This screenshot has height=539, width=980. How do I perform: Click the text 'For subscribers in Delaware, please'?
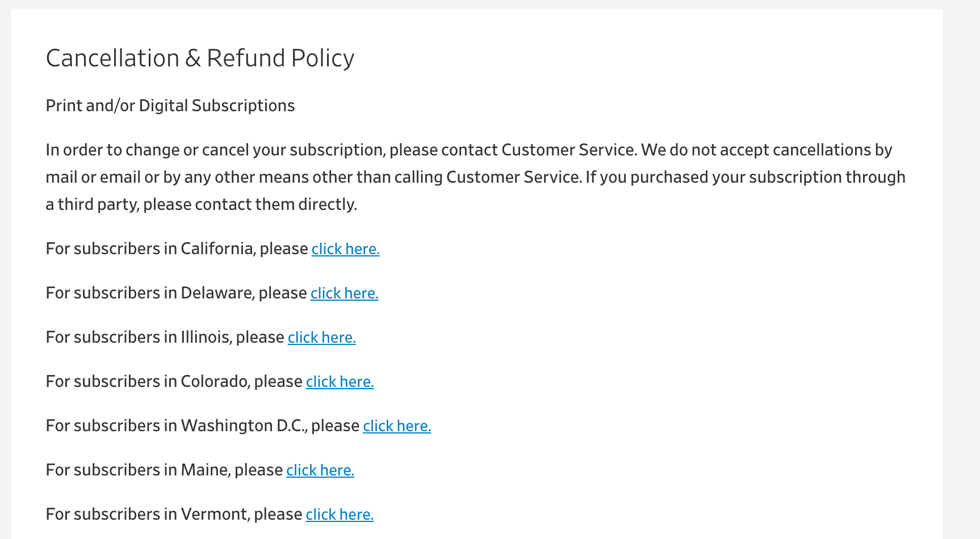[x=177, y=293]
